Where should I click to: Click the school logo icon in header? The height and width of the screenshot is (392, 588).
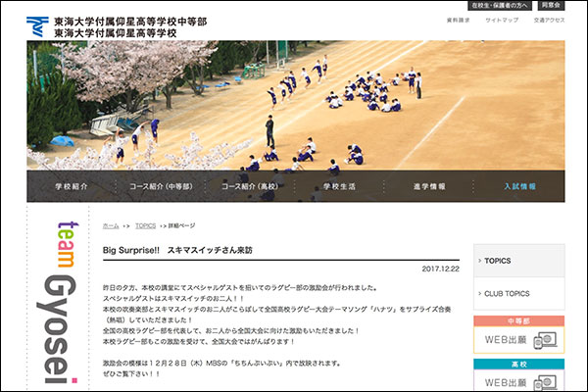tap(36, 25)
